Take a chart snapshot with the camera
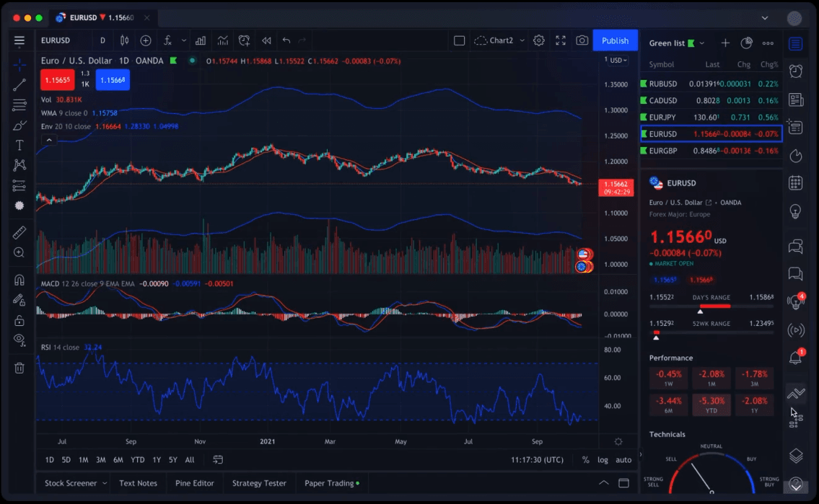The width and height of the screenshot is (819, 504). coord(582,40)
